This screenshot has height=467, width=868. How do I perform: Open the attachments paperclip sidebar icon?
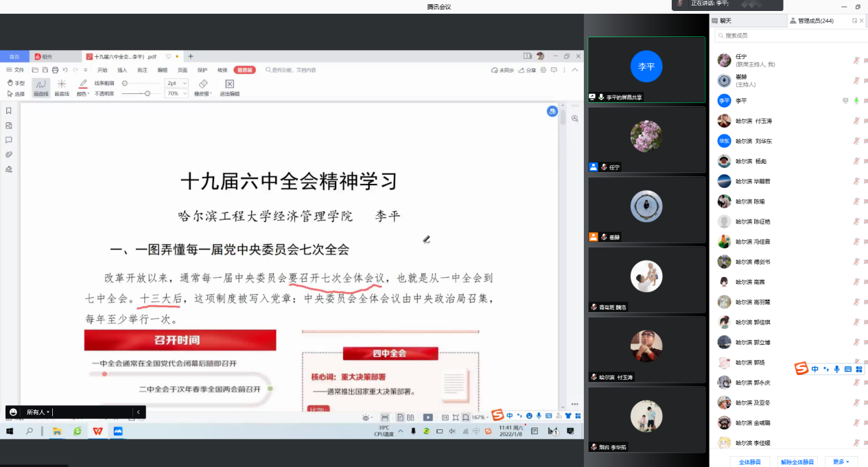(9, 154)
